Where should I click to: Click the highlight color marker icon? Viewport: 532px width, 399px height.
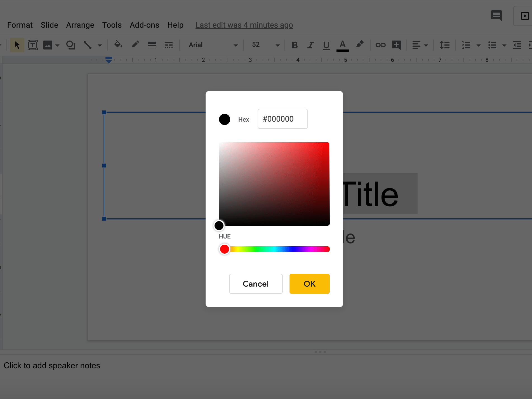click(359, 45)
